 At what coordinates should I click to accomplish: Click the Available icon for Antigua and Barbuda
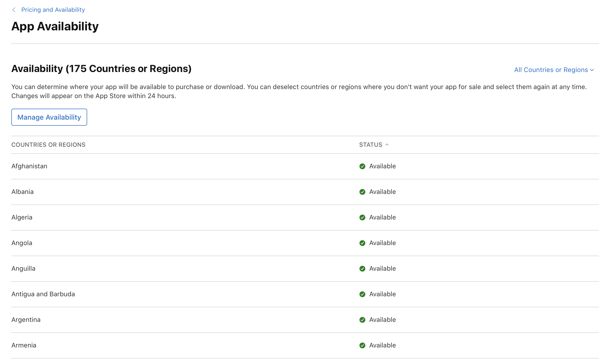[362, 294]
